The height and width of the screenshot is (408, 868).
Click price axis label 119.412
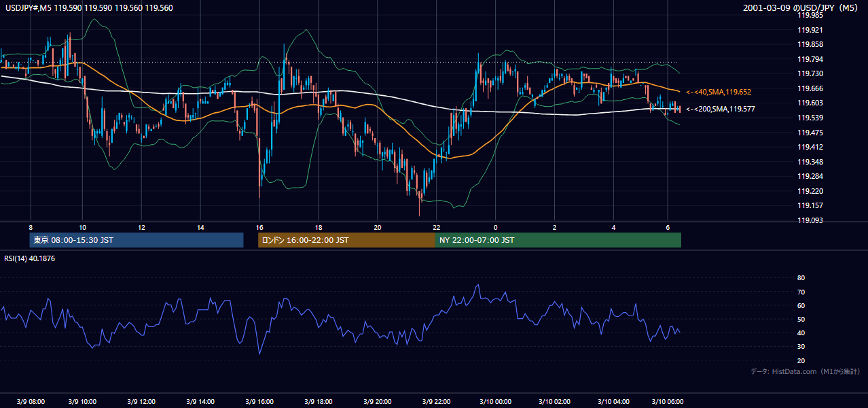click(x=810, y=147)
